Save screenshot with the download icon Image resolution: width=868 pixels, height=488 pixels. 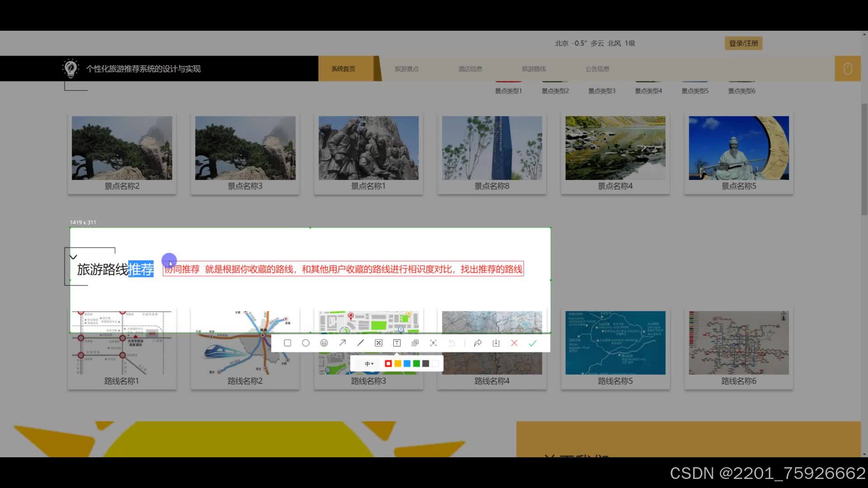click(x=496, y=343)
